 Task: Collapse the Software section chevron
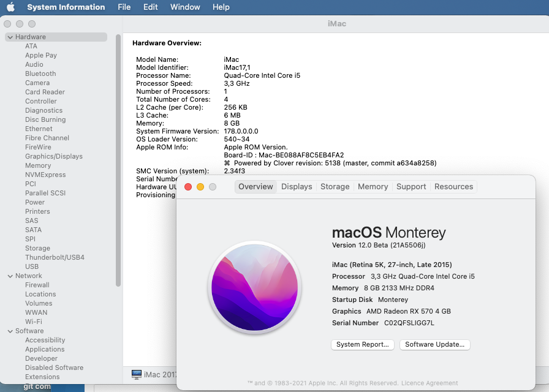click(10, 331)
